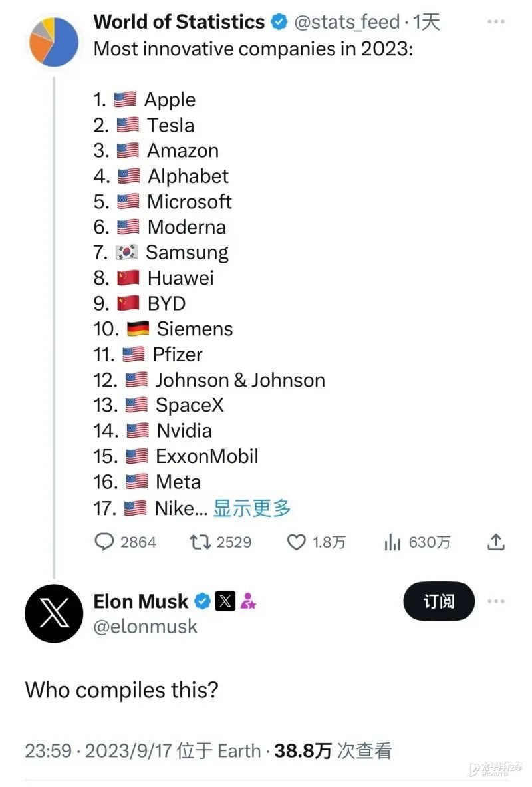This screenshot has width=532, height=787.
Task: Click verified badge next to World of Statistics
Action: [279, 22]
